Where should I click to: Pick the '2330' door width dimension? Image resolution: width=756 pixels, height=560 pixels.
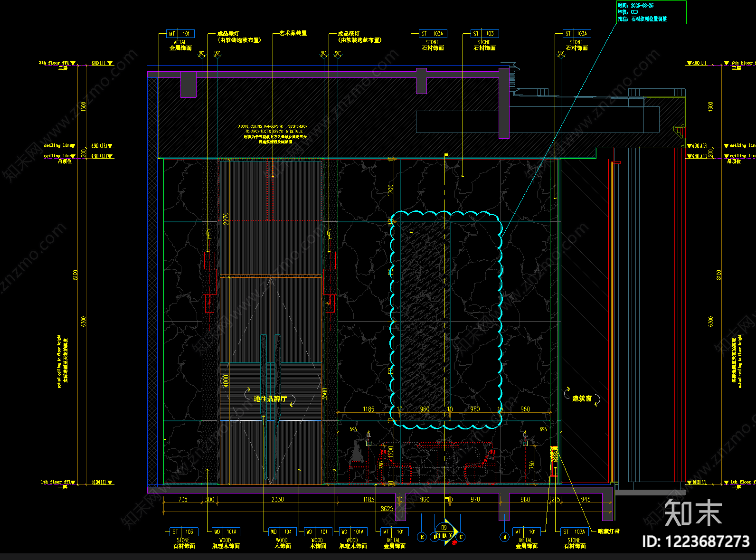click(278, 500)
